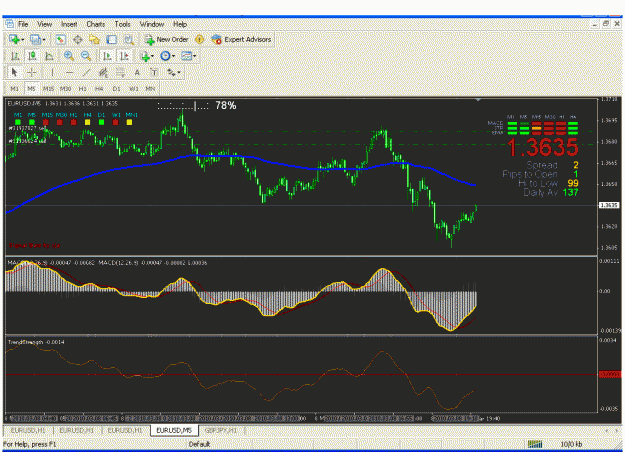Select the M15 timeframe

coord(48,88)
